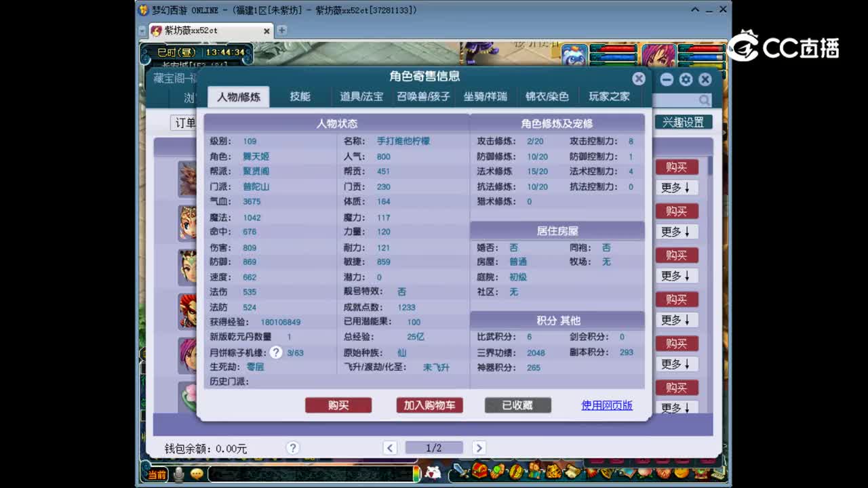
Task: Open help for 月饼粽子机缘
Action: tap(276, 352)
